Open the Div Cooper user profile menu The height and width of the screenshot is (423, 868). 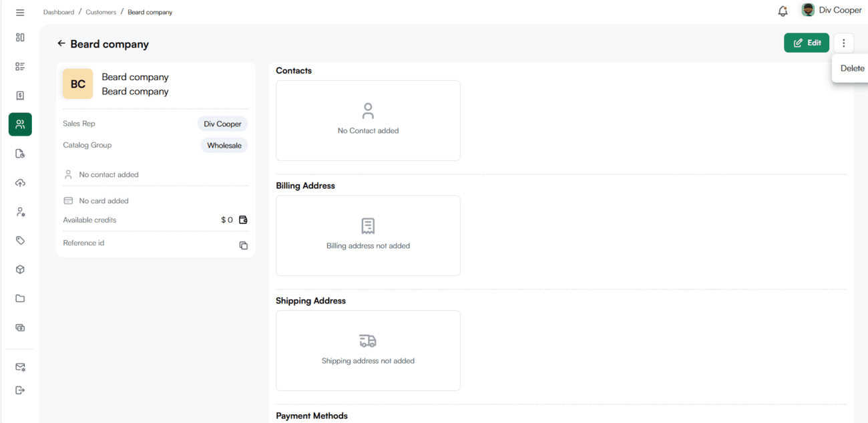(x=831, y=10)
